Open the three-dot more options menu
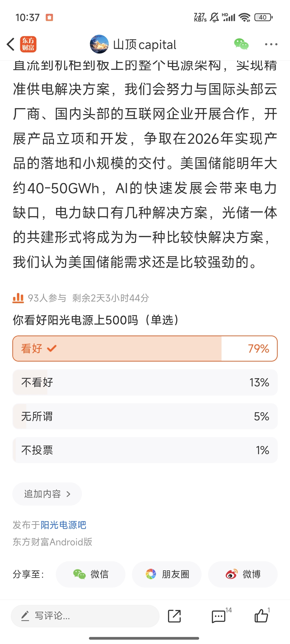Viewport: 290px width, 644px height. [x=271, y=44]
